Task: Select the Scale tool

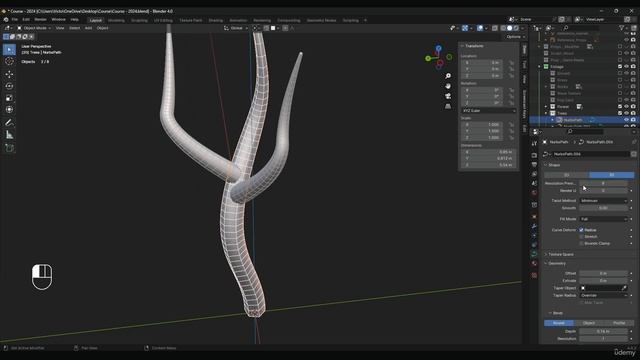Action: [9, 98]
